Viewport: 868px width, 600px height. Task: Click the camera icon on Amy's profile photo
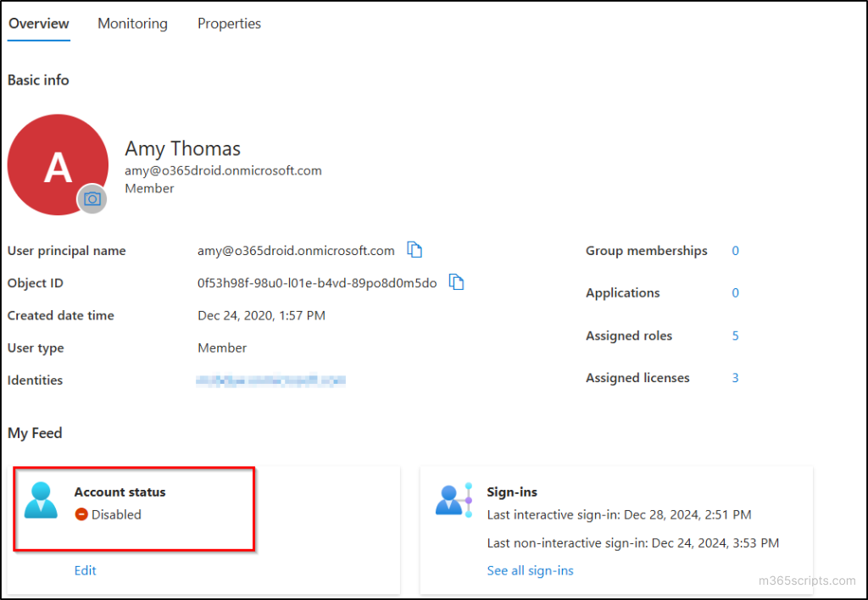pos(92,199)
